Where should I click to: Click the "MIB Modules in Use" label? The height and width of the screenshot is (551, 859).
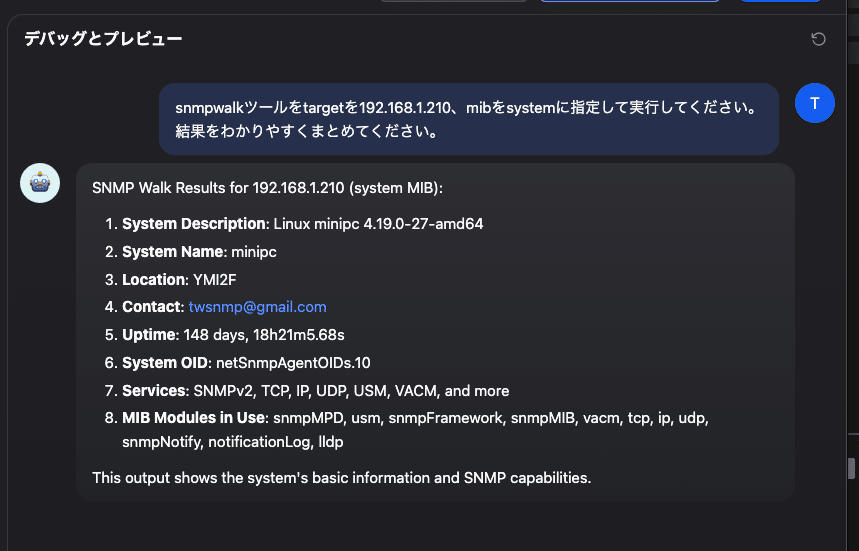pyautogui.click(x=194, y=417)
